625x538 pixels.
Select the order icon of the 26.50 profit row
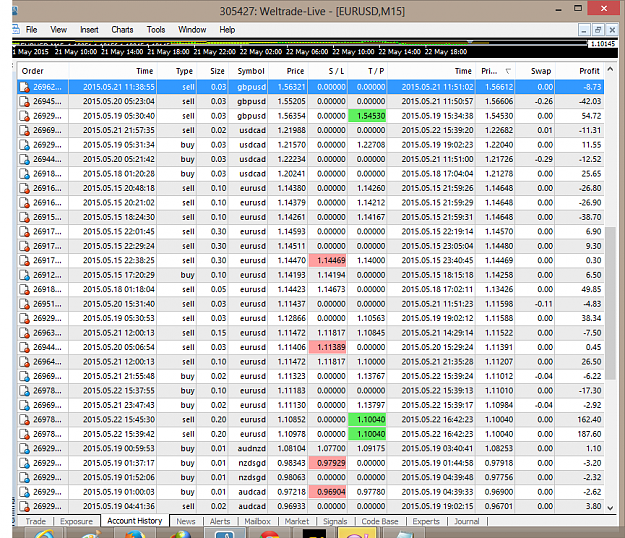[x=25, y=362]
